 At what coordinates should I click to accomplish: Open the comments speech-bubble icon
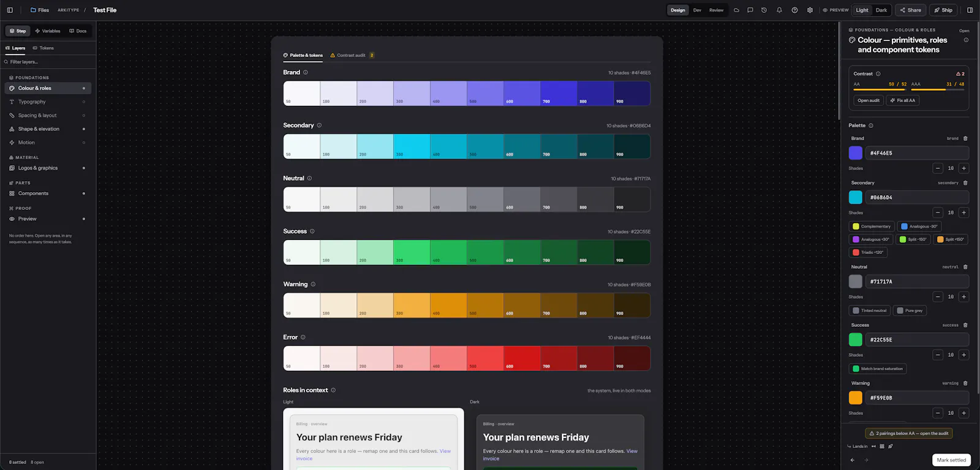tap(750, 10)
